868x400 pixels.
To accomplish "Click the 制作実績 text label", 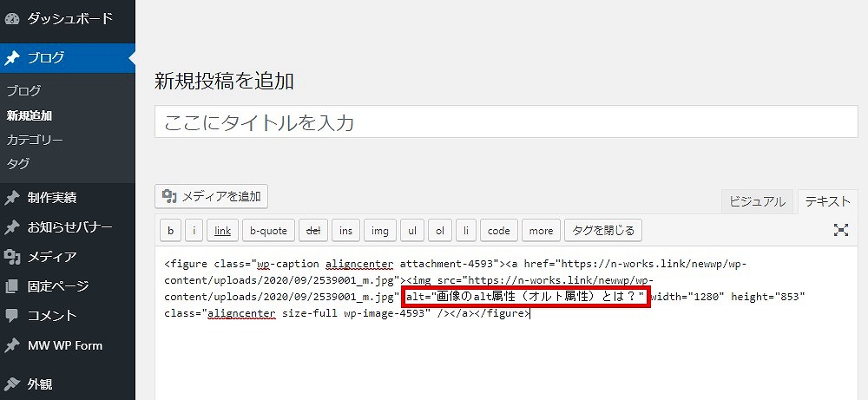I will click(x=52, y=198).
